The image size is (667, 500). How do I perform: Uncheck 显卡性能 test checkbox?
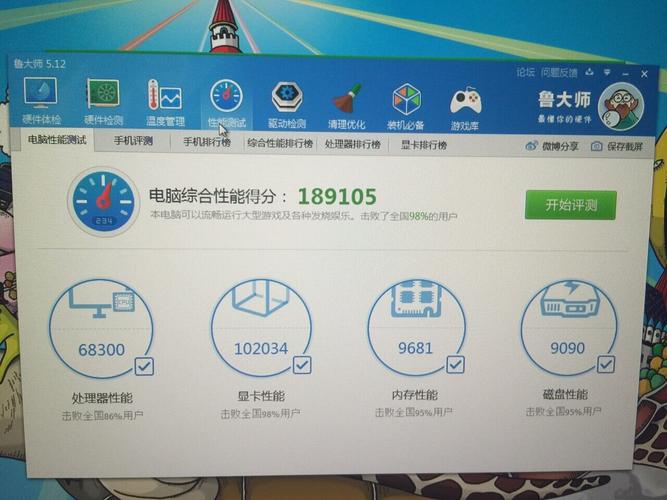(302, 365)
